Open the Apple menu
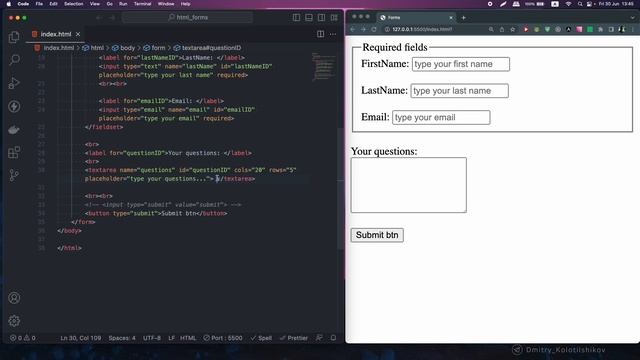The width and height of the screenshot is (640, 360). tap(9, 4)
